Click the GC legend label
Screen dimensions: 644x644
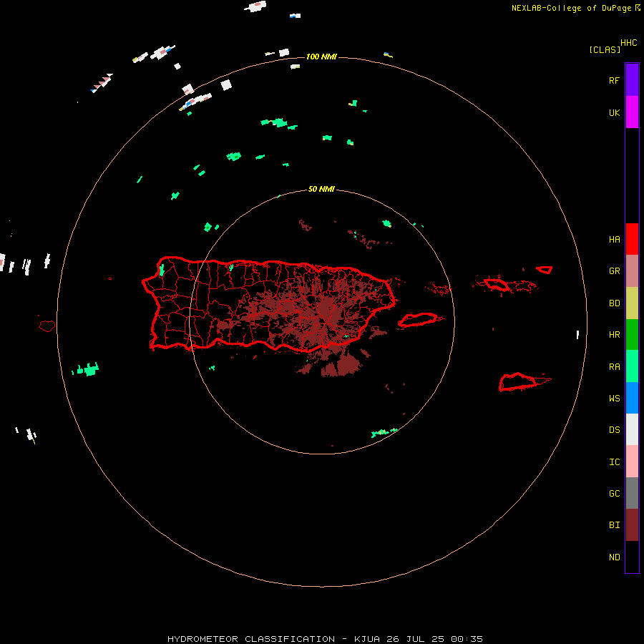click(614, 493)
